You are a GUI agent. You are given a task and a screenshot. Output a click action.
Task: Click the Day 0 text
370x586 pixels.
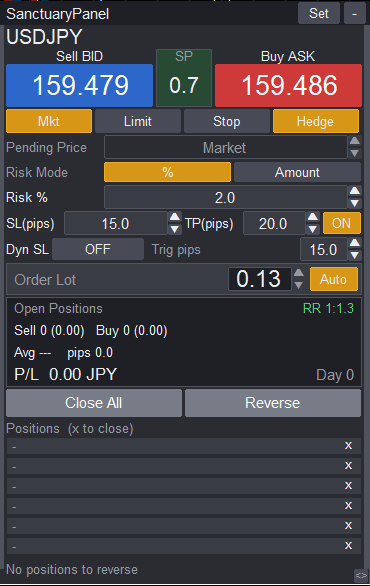click(x=335, y=375)
